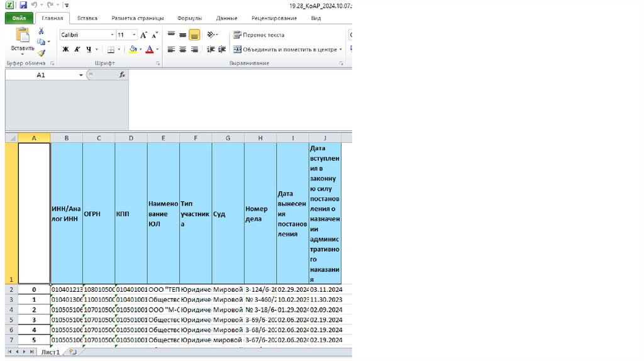Switch to the Вставка tab
The height and width of the screenshot is (361, 644).
click(87, 18)
